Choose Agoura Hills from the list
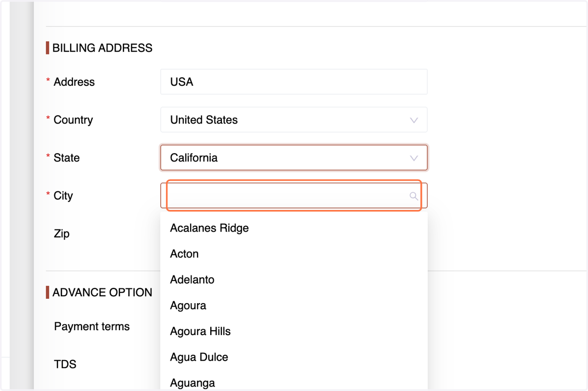Viewport: 588px width, 391px height. [294, 331]
